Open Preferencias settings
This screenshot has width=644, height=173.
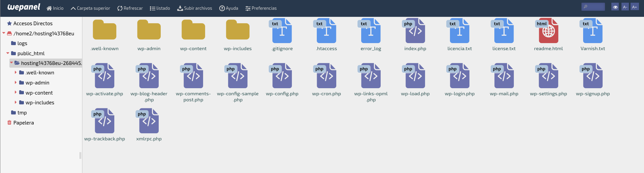261,8
